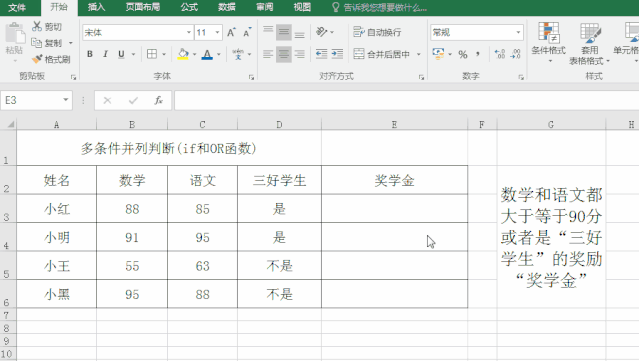
Task: Click Merge and Center (合并后居中)
Action: coord(381,54)
